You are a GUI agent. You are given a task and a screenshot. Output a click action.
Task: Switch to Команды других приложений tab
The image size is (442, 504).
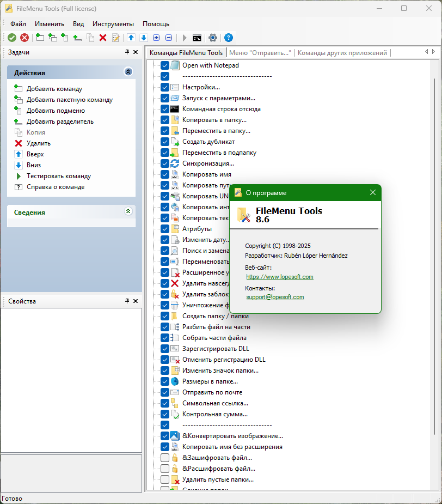pos(342,53)
